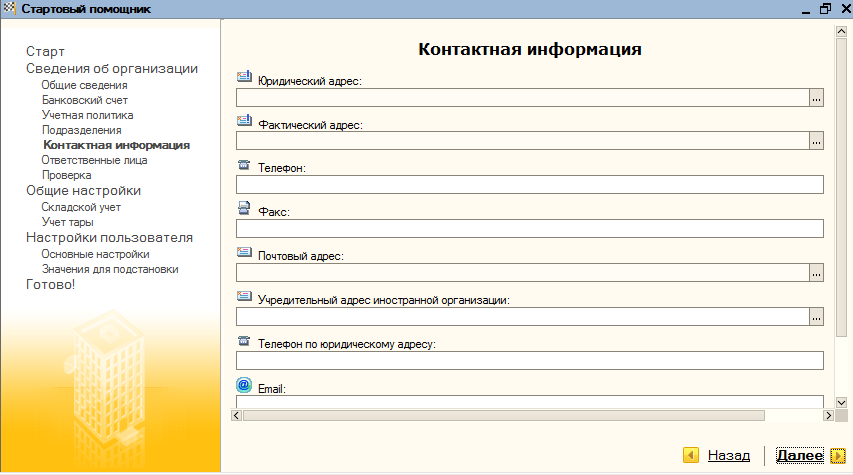853x475 pixels.
Task: Select Подразделения in the sidebar
Action: tap(82, 131)
